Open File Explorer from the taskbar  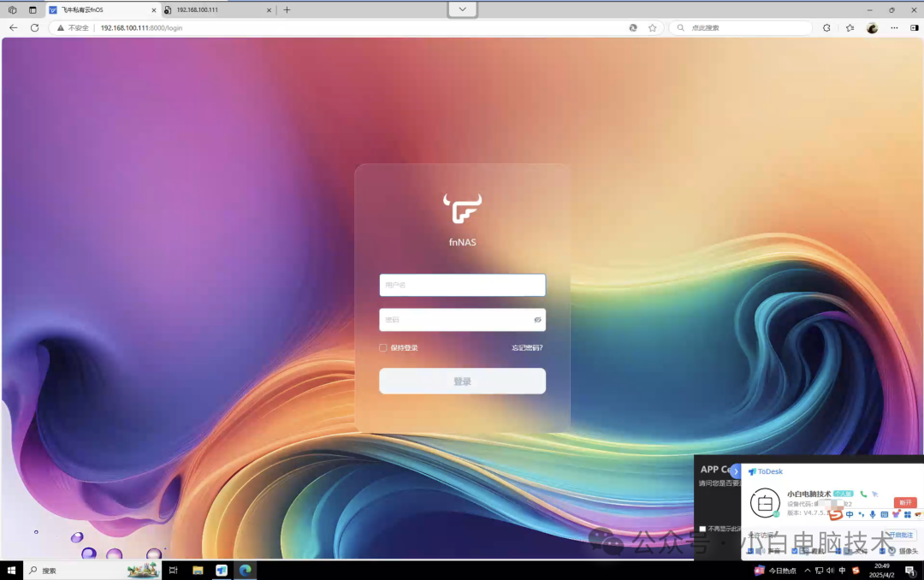(x=198, y=571)
